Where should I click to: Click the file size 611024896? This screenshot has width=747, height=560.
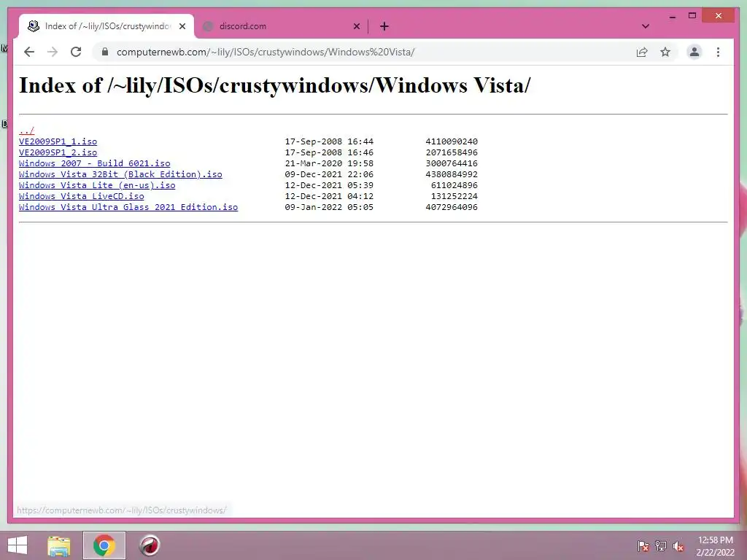454,185
